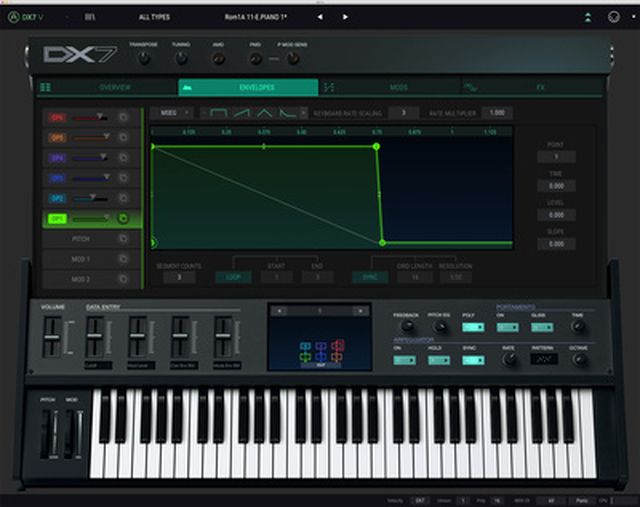The width and height of the screenshot is (640, 507).
Task: Toggle the arpeggiator ON switch
Action: pyautogui.click(x=404, y=360)
